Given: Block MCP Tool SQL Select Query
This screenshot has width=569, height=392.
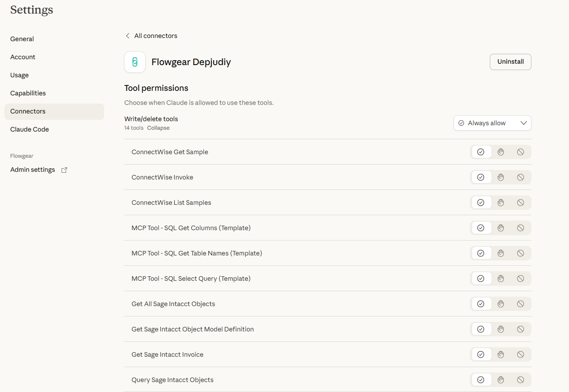Looking at the screenshot, I should click(x=521, y=279).
